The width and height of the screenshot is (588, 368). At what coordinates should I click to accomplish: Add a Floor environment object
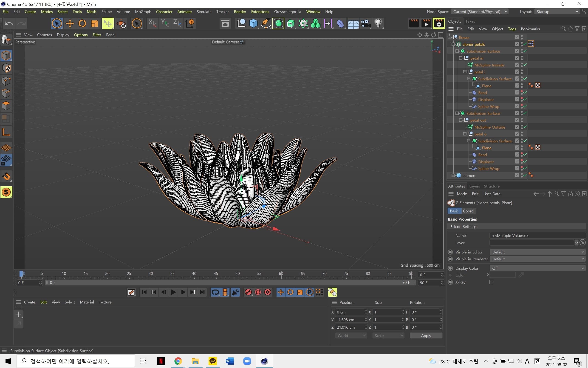tap(353, 24)
